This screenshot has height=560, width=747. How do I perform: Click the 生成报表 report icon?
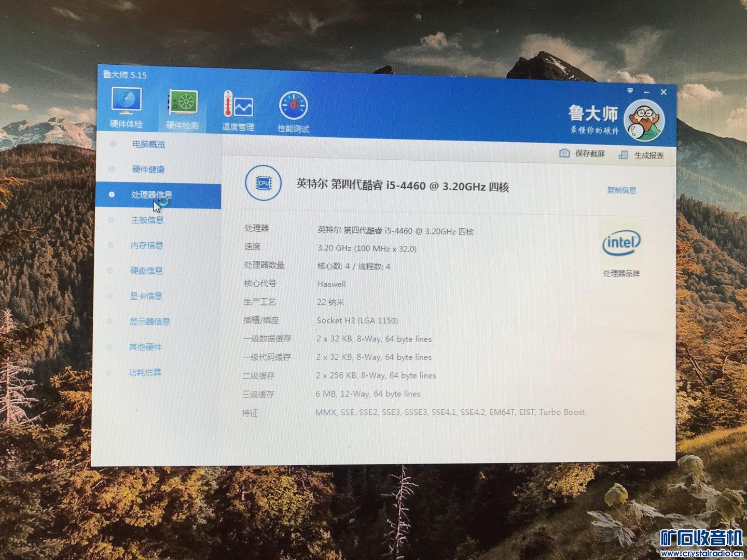(x=624, y=155)
